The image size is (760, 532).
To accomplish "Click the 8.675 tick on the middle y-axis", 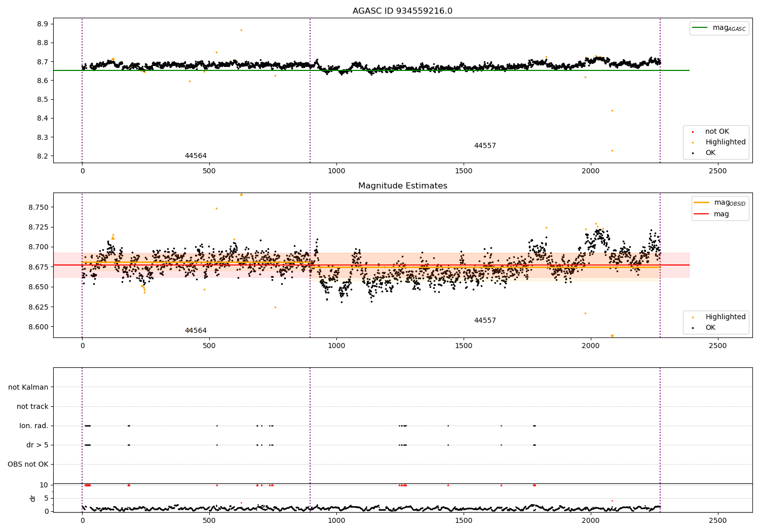I will (39, 268).
